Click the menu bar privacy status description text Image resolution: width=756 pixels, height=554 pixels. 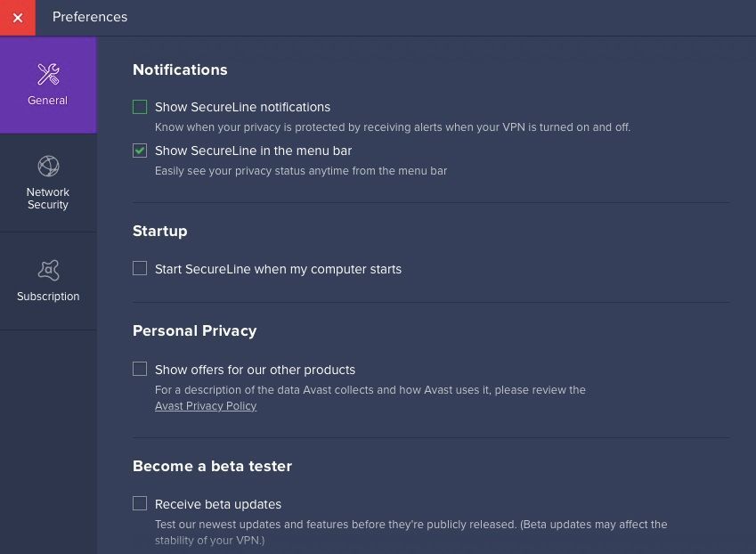pyautogui.click(x=301, y=171)
